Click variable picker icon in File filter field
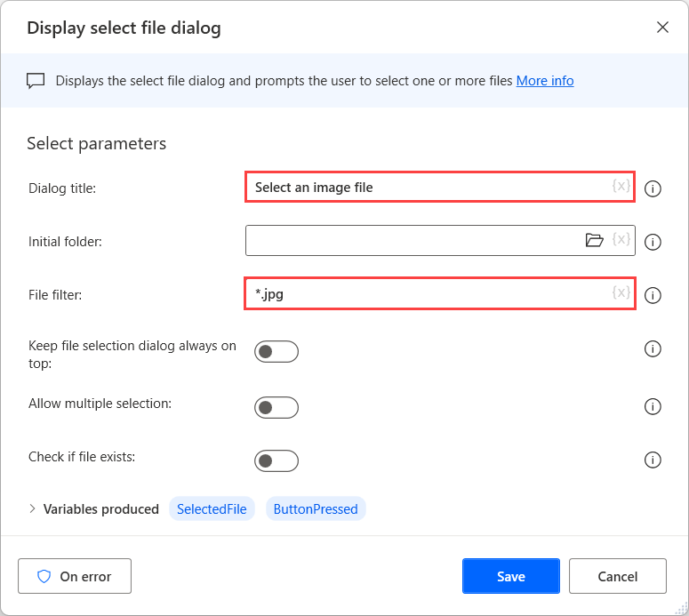The width and height of the screenshot is (689, 616). coord(621,293)
